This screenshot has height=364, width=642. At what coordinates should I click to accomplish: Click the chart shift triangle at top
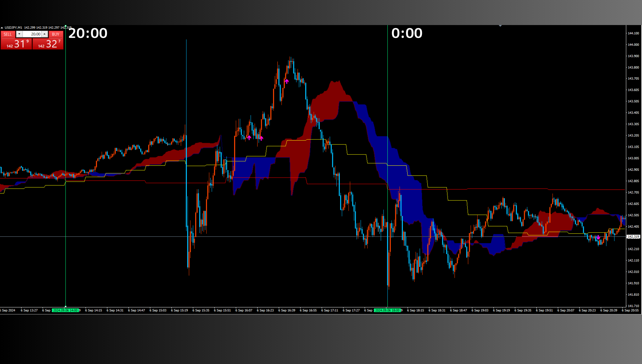[500, 26]
